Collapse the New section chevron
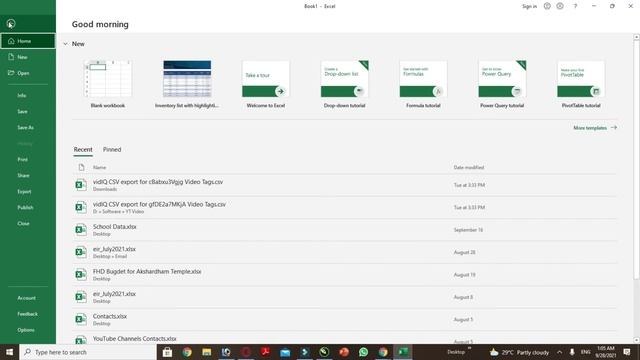 coord(65,44)
